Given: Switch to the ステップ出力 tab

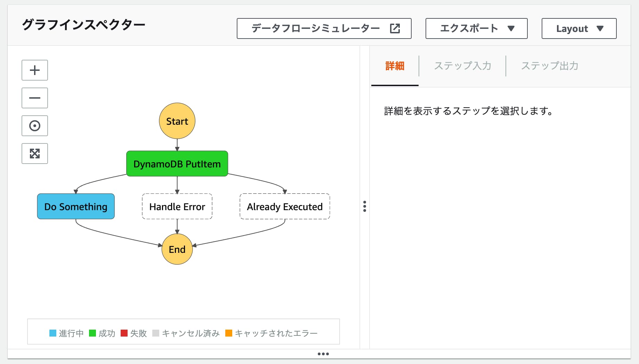Looking at the screenshot, I should pos(549,66).
